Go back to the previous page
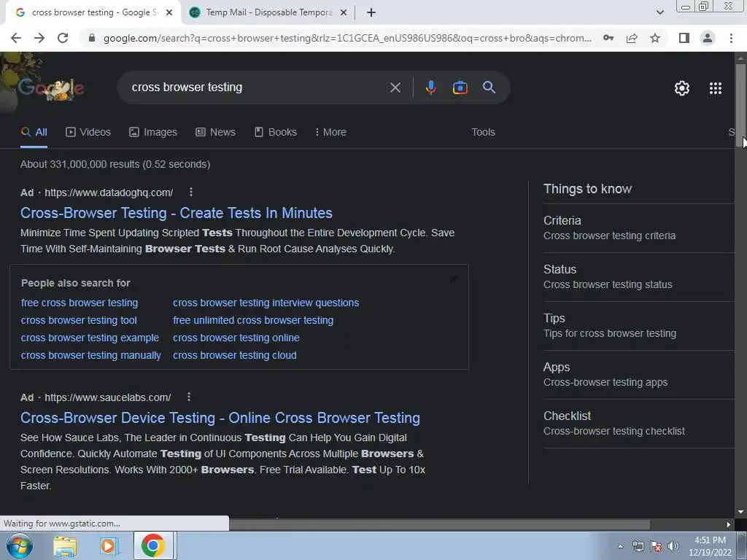747x560 pixels. 16,38
